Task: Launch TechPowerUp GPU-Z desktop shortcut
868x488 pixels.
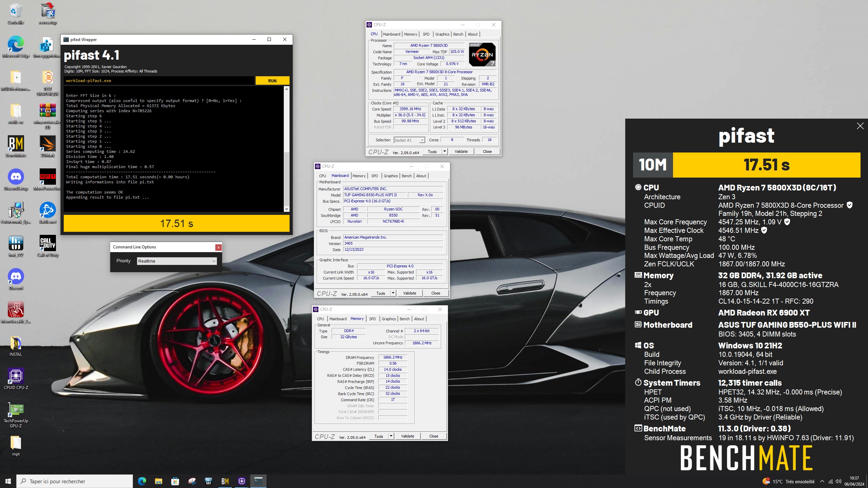Action: point(16,414)
